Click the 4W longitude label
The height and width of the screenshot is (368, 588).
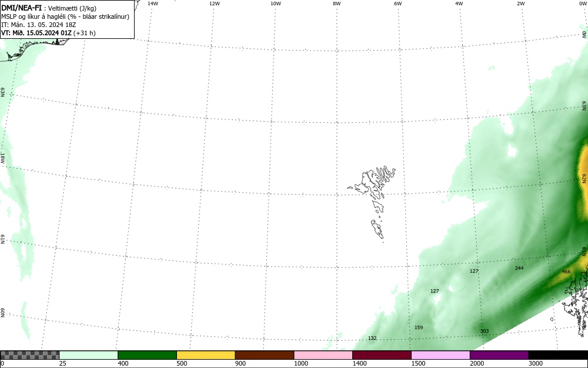(x=459, y=4)
